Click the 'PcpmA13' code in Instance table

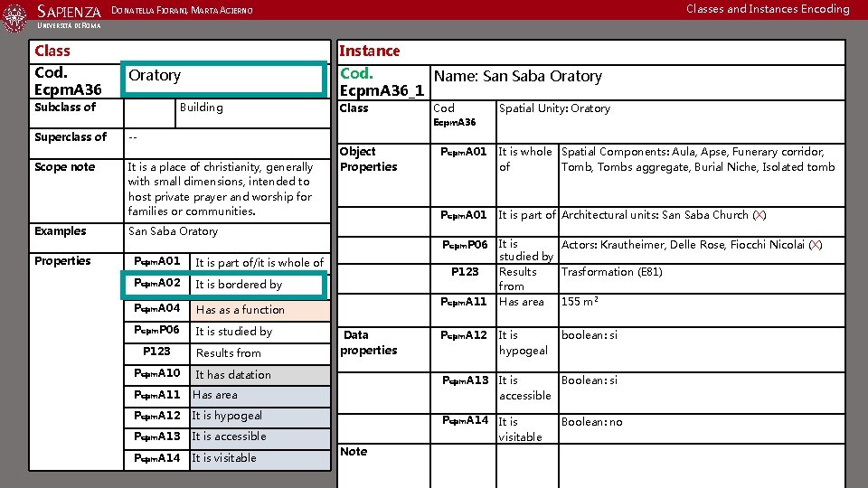[x=465, y=380]
